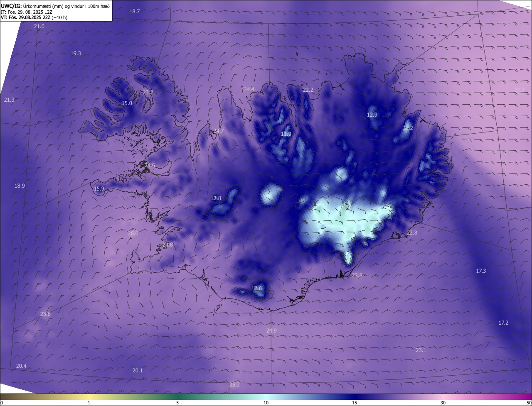Screen dimensions: 532x406
Task: Click the 12.8 value label
Action: (216, 198)
